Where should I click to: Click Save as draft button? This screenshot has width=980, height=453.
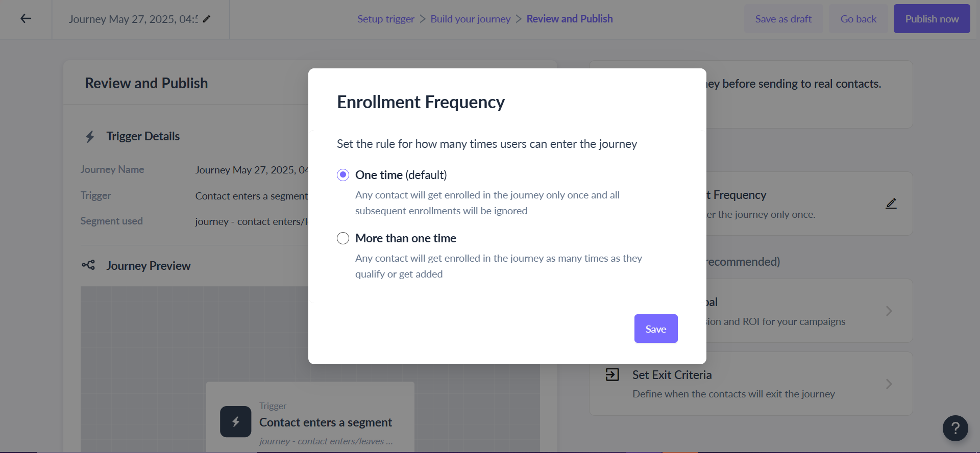tap(783, 19)
